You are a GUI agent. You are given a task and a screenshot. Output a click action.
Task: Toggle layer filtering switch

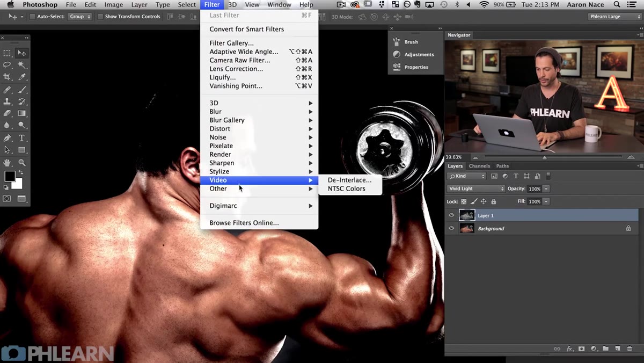pyautogui.click(x=548, y=176)
